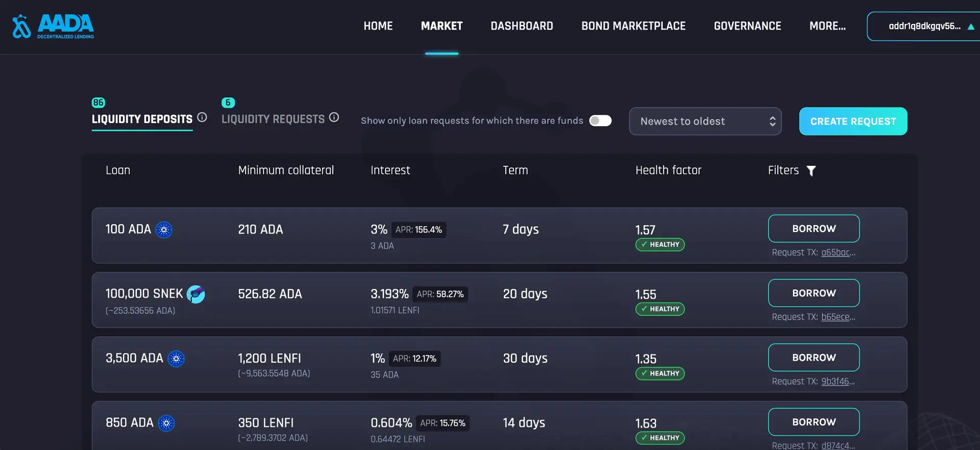Switch to the Liquidity Requests tab

point(273,119)
